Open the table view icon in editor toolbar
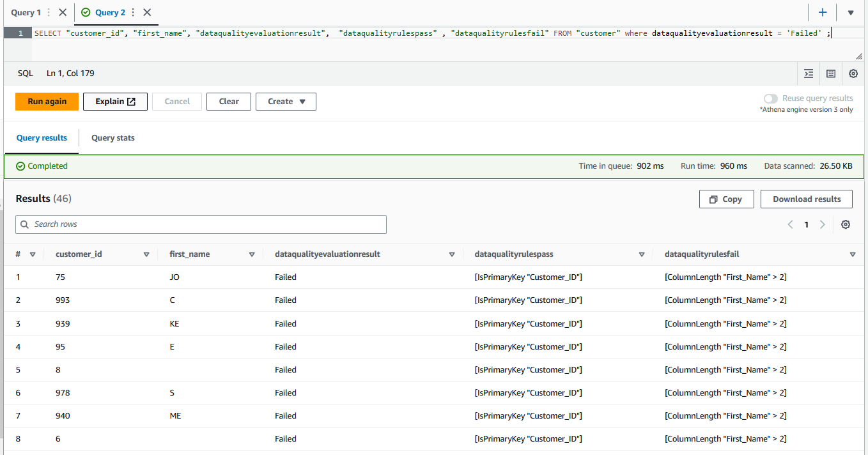 831,73
